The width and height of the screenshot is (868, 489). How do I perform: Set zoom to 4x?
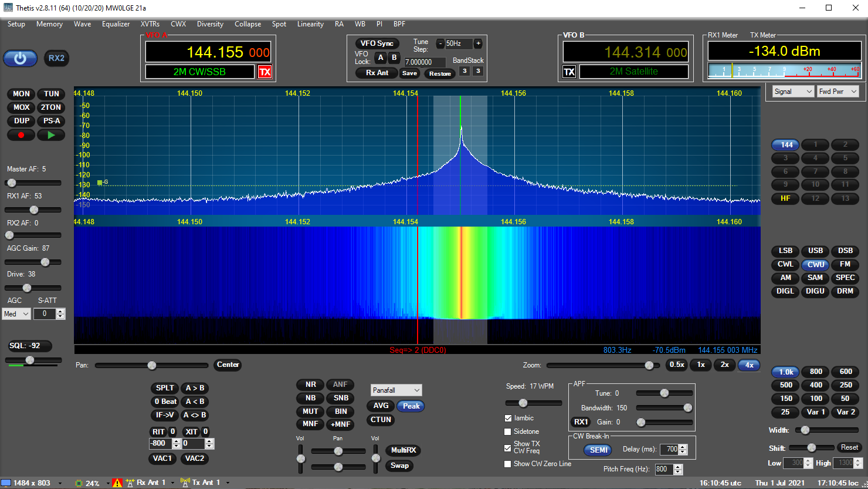click(749, 365)
